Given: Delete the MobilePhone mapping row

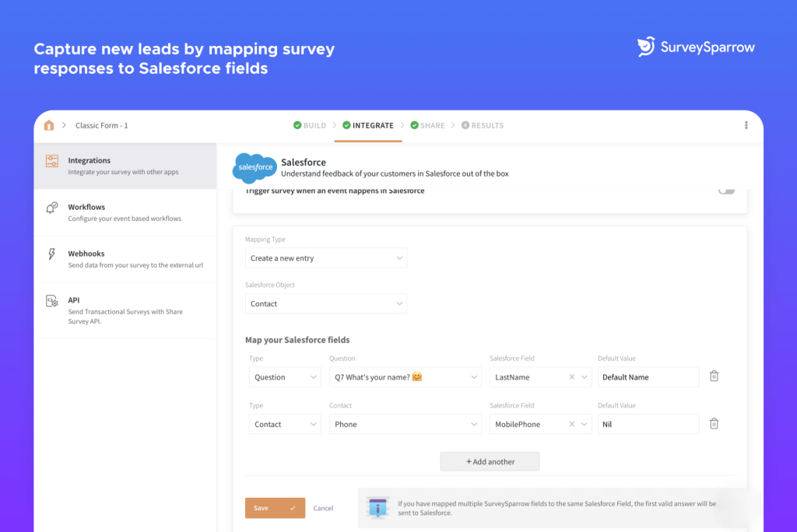Looking at the screenshot, I should [714, 424].
